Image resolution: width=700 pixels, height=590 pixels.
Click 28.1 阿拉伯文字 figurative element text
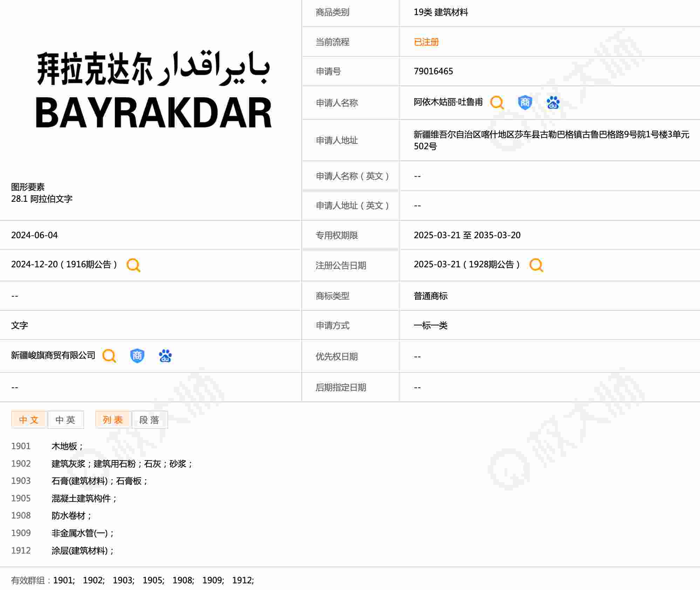coord(42,199)
